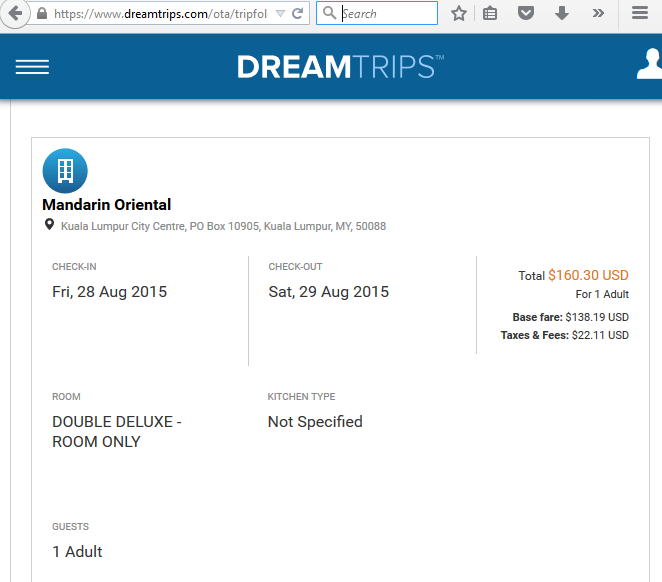This screenshot has width=662, height=582.
Task: Open search engine magnifier dropdown
Action: 329,14
